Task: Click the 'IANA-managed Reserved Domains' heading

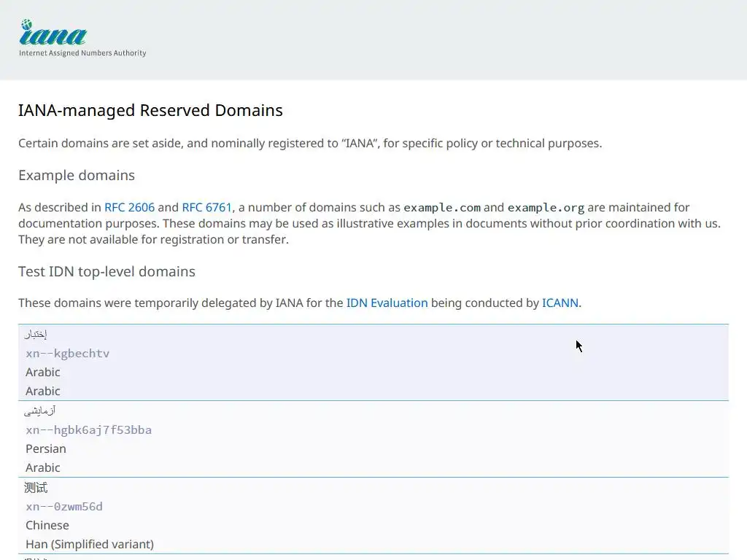Action: (x=150, y=110)
